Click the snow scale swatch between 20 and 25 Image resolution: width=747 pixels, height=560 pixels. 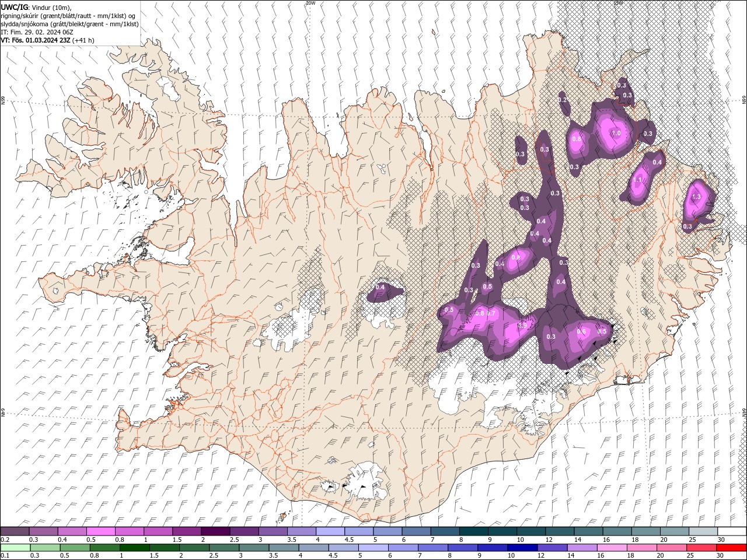[x=674, y=531]
